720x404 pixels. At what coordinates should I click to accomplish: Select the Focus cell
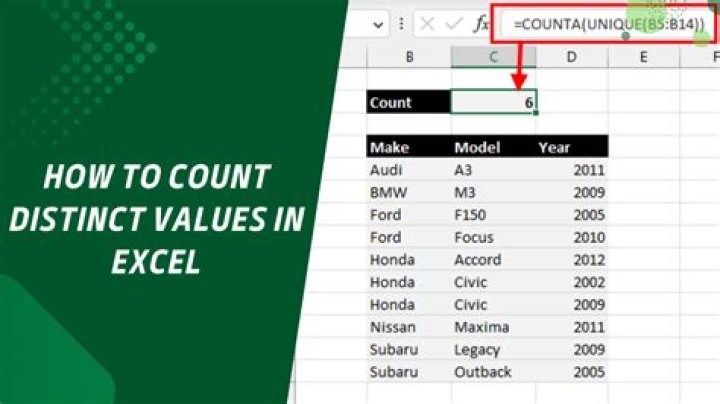(x=493, y=237)
